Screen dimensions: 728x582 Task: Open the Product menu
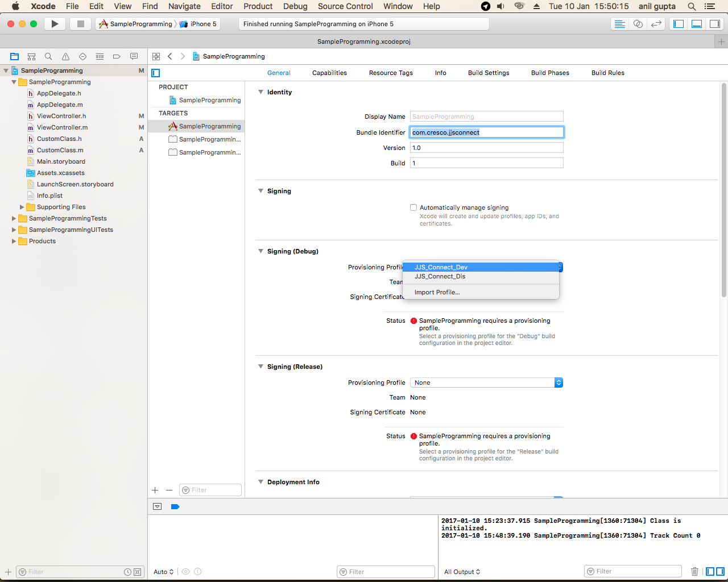[258, 6]
